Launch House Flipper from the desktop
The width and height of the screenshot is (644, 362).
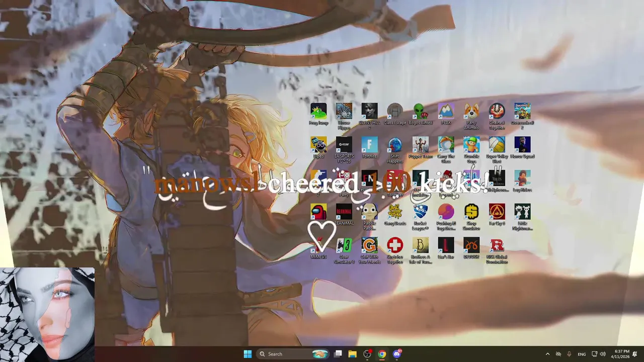click(x=344, y=117)
